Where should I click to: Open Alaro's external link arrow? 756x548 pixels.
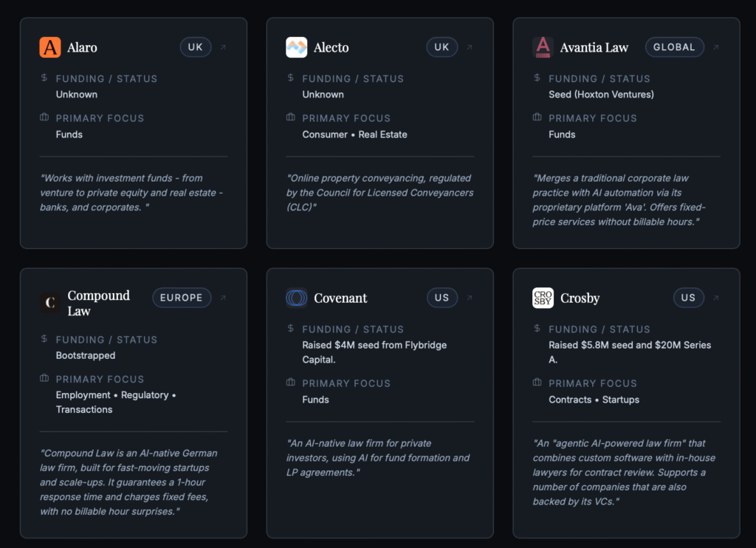pyautogui.click(x=223, y=47)
